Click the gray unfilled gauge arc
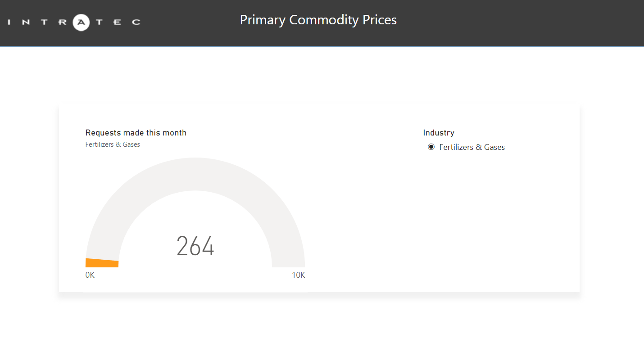644x343 pixels. 195,174
